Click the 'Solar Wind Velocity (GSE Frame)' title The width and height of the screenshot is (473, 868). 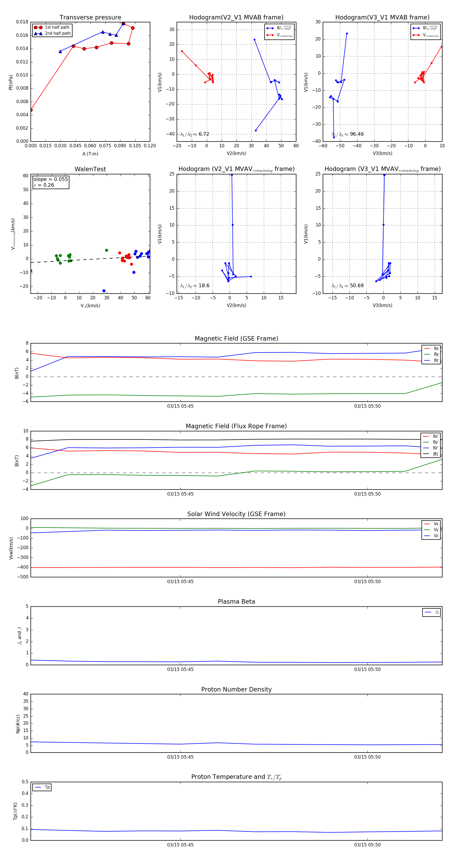236,514
